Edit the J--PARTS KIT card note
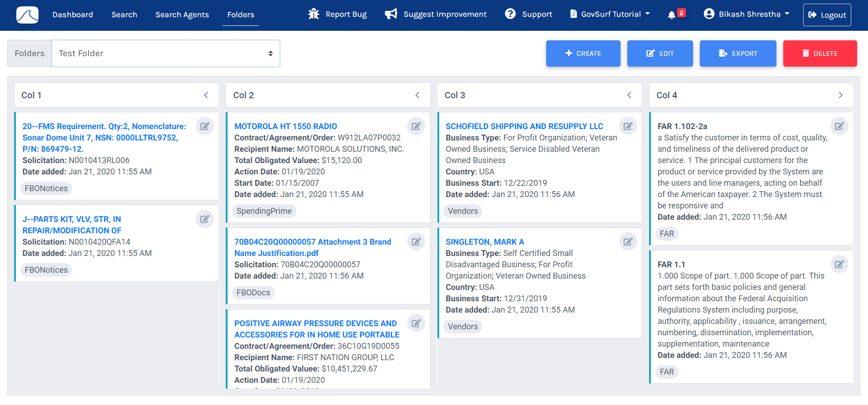Viewport: 868px width, 405px height. click(x=205, y=219)
